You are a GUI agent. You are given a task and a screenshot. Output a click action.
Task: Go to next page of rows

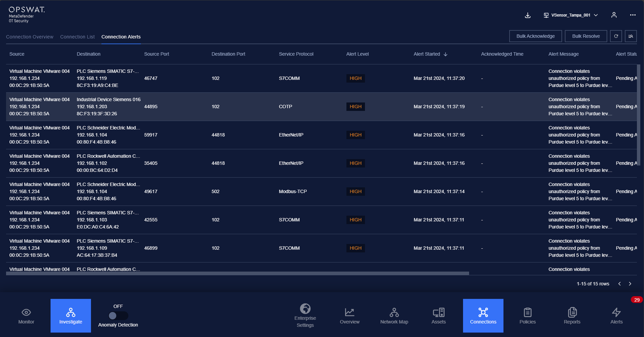coord(630,284)
